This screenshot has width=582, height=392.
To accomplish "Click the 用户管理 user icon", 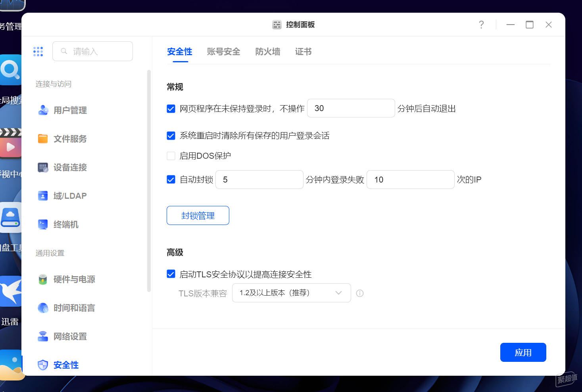I will 43,110.
